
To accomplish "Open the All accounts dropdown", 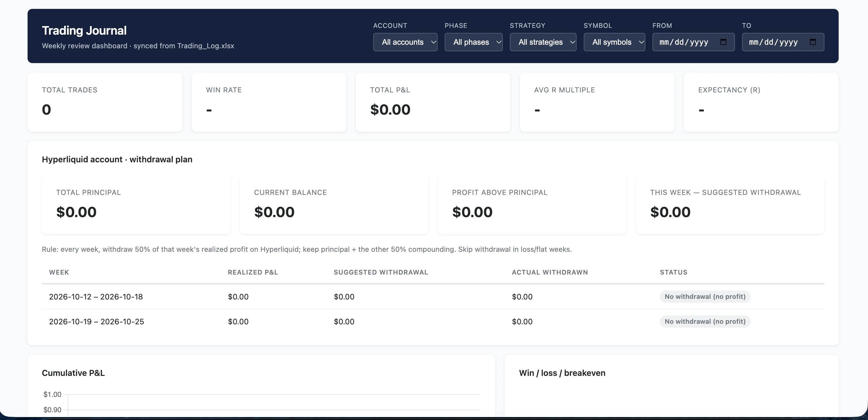I will coord(405,42).
